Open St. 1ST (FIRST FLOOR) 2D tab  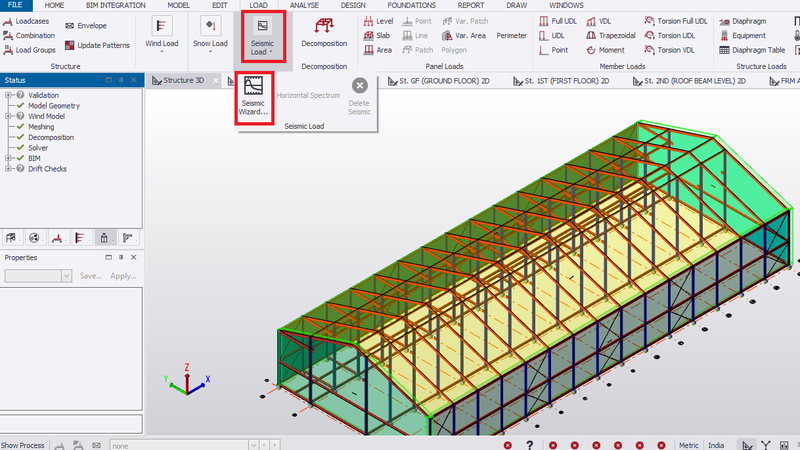pyautogui.click(x=561, y=81)
